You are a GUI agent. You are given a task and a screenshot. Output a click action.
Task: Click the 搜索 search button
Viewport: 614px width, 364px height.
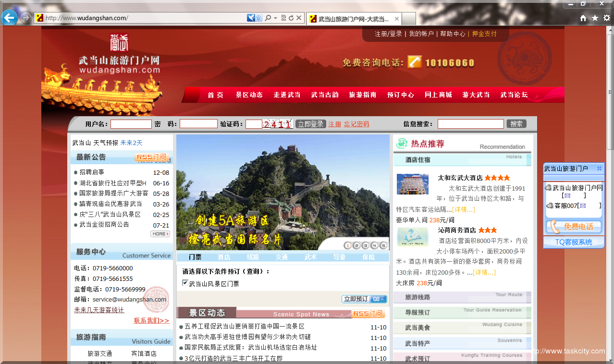click(x=516, y=124)
